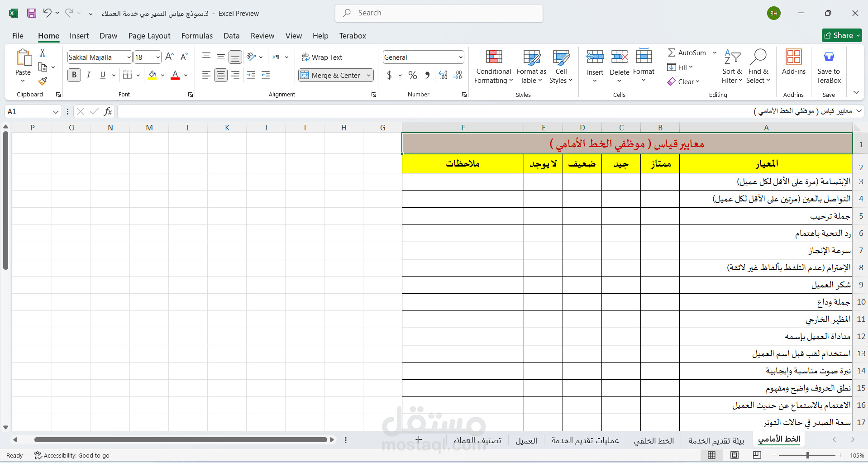Toggle Bottom Align vertical alignment
This screenshot has height=463, width=868.
click(x=235, y=57)
